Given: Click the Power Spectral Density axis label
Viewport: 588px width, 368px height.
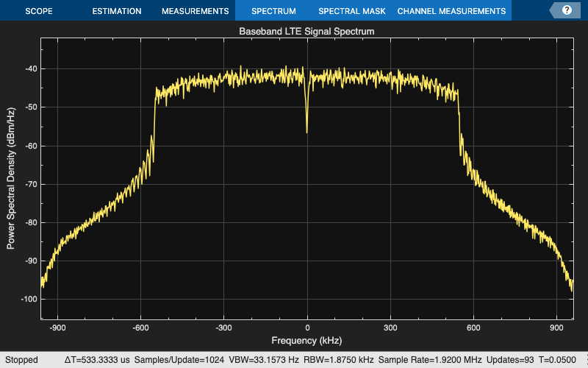Looking at the screenshot, I should pos(10,178).
